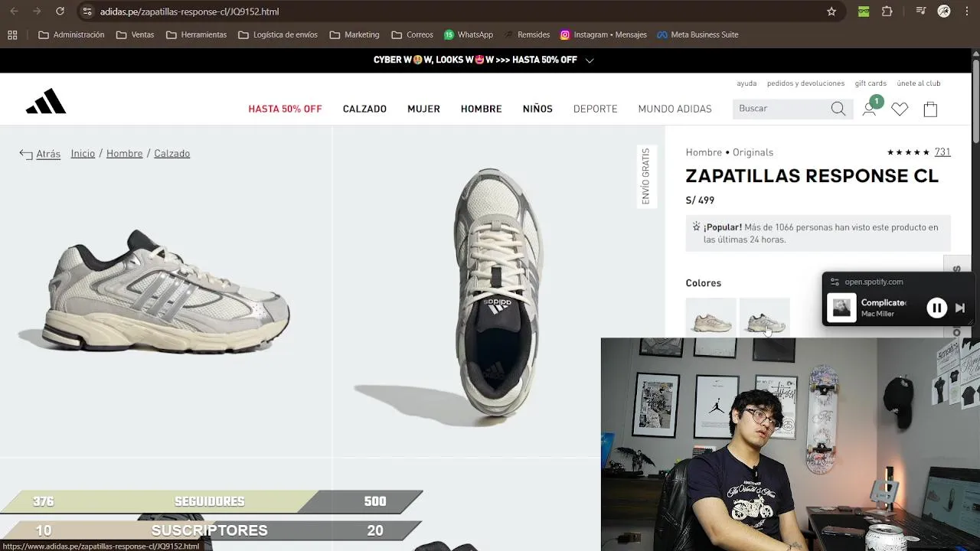The image size is (980, 551).
Task: Open the gift cards link
Action: 871,83
